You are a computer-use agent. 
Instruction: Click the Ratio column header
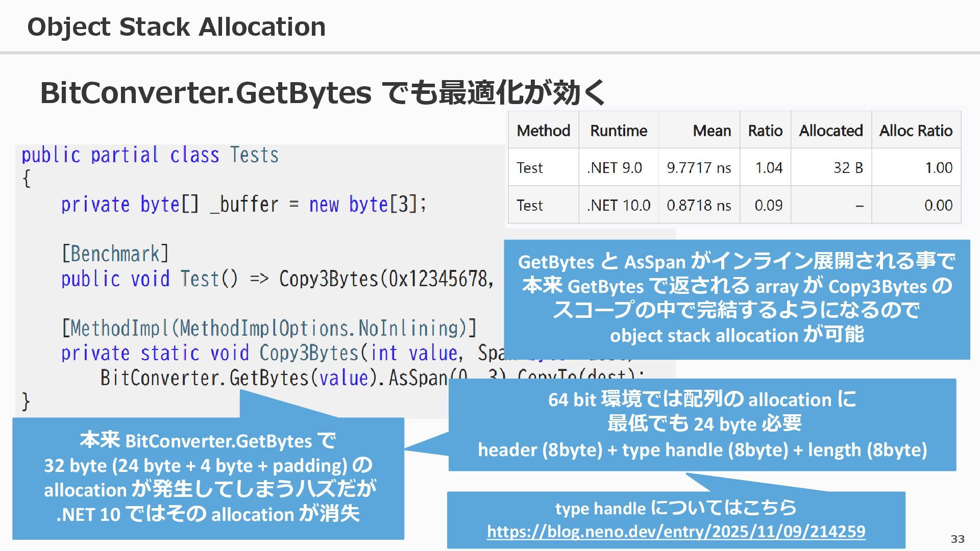(765, 131)
